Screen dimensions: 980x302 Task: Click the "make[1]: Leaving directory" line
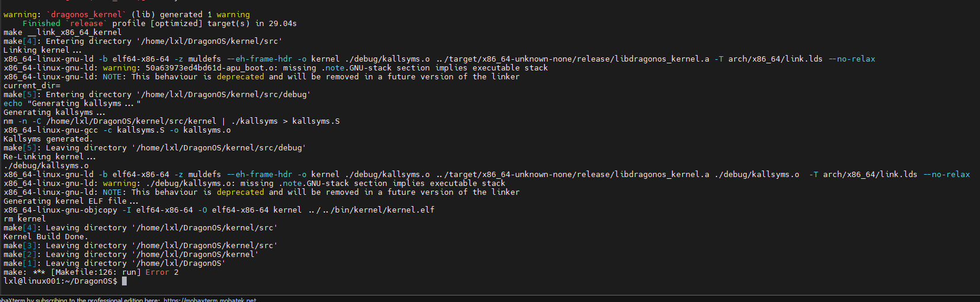tap(114, 264)
